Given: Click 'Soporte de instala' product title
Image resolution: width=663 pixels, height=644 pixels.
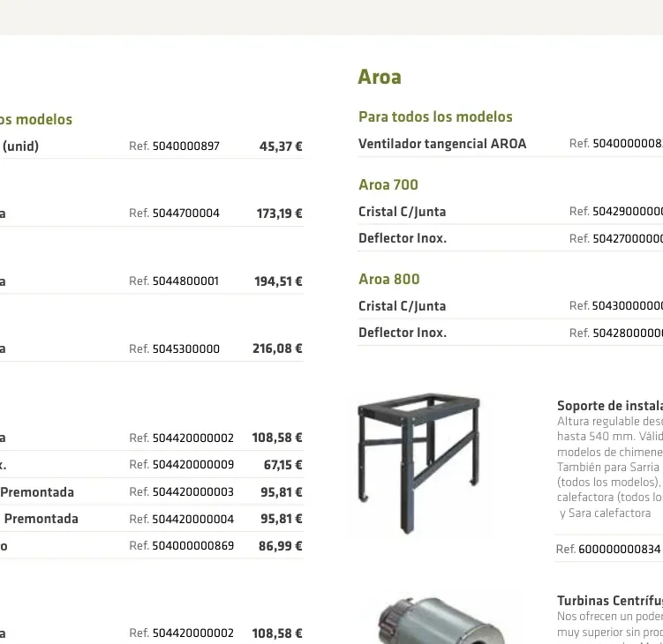Looking at the screenshot, I should click(x=610, y=406).
